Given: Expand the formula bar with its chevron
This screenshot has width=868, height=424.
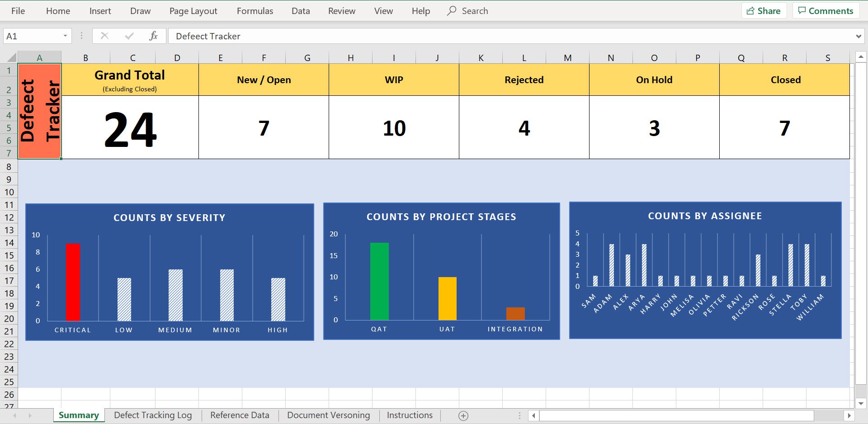Looking at the screenshot, I should (x=859, y=36).
